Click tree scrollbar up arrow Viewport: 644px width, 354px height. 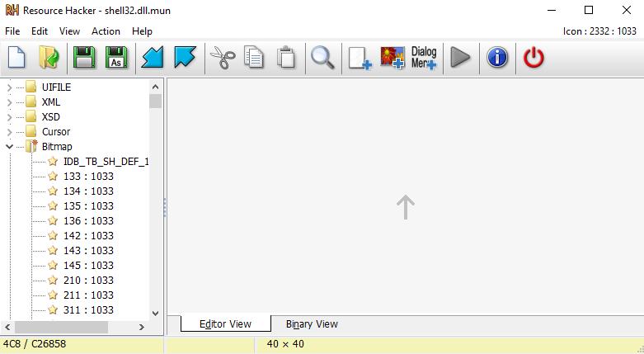tap(155, 87)
